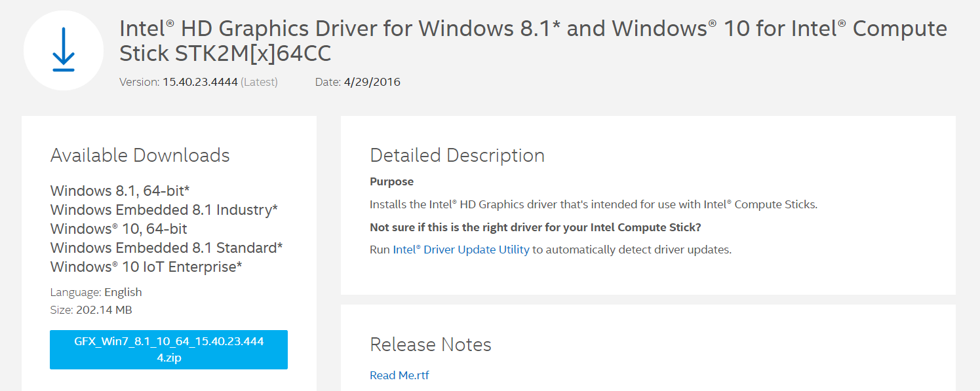
Task: Click the Detailed Description heading
Action: pyautogui.click(x=457, y=155)
